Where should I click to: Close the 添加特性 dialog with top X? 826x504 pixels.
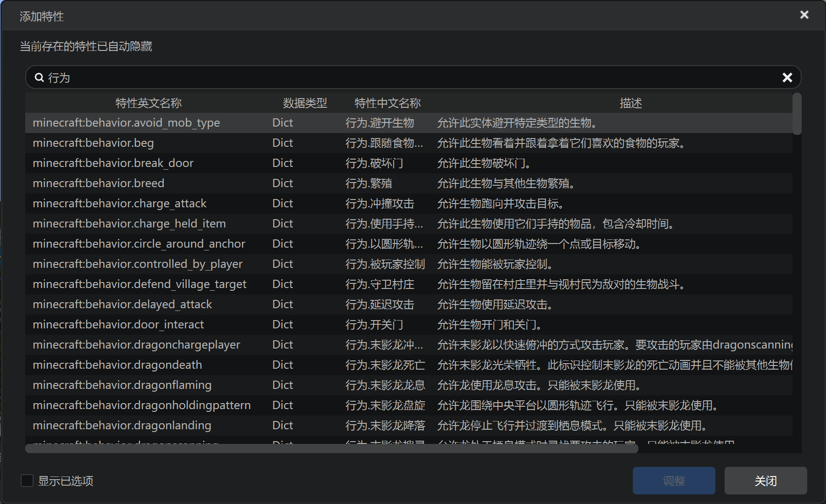804,15
